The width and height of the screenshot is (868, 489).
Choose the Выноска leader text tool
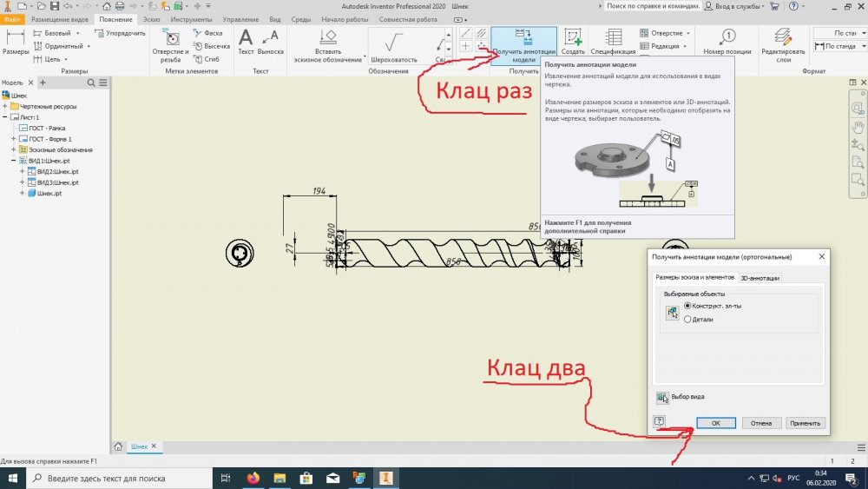pos(271,43)
